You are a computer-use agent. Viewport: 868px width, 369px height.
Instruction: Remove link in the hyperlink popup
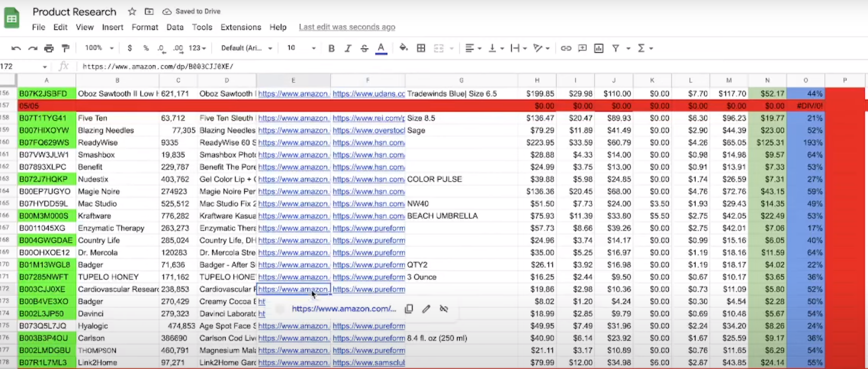pyautogui.click(x=444, y=309)
